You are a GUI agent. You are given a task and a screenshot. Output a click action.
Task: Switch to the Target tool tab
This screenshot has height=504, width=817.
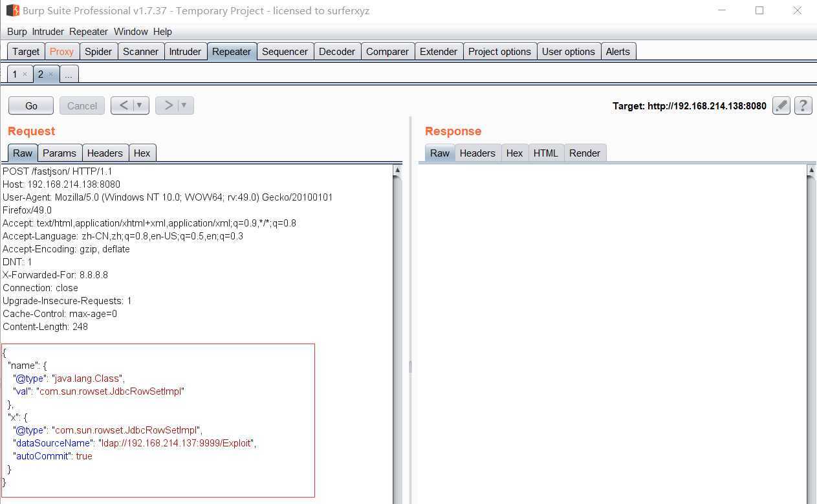[x=26, y=52]
